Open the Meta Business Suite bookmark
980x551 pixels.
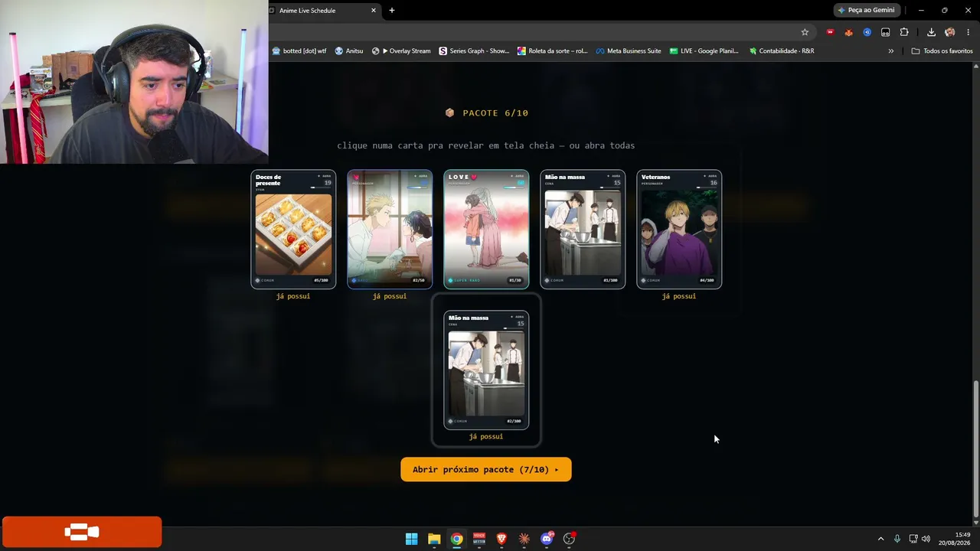pos(629,51)
